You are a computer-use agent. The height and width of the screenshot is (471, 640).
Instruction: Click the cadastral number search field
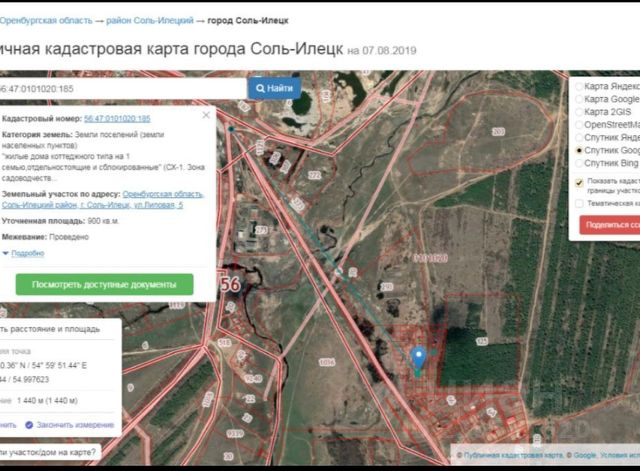(120, 88)
